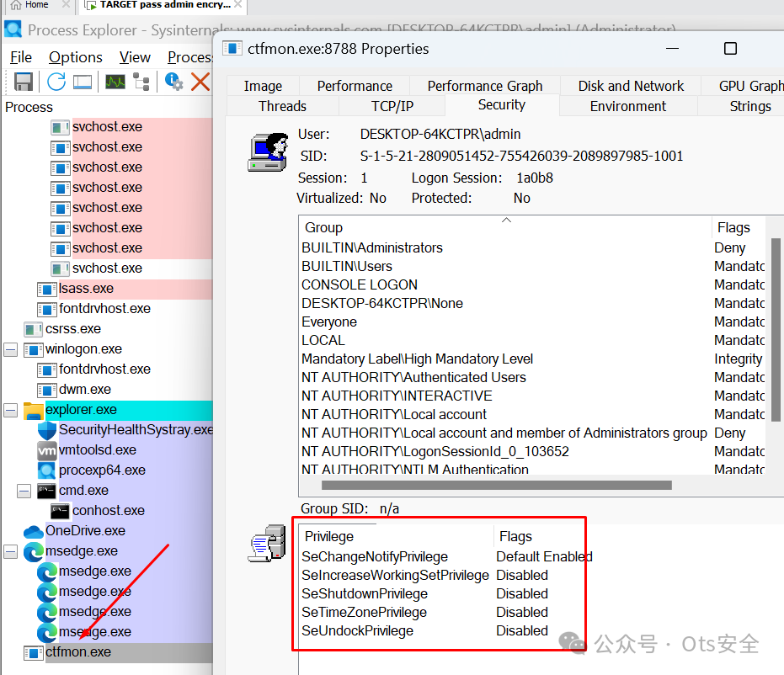Click the Kill Process red X icon
This screenshot has height=675, width=784.
[x=200, y=82]
